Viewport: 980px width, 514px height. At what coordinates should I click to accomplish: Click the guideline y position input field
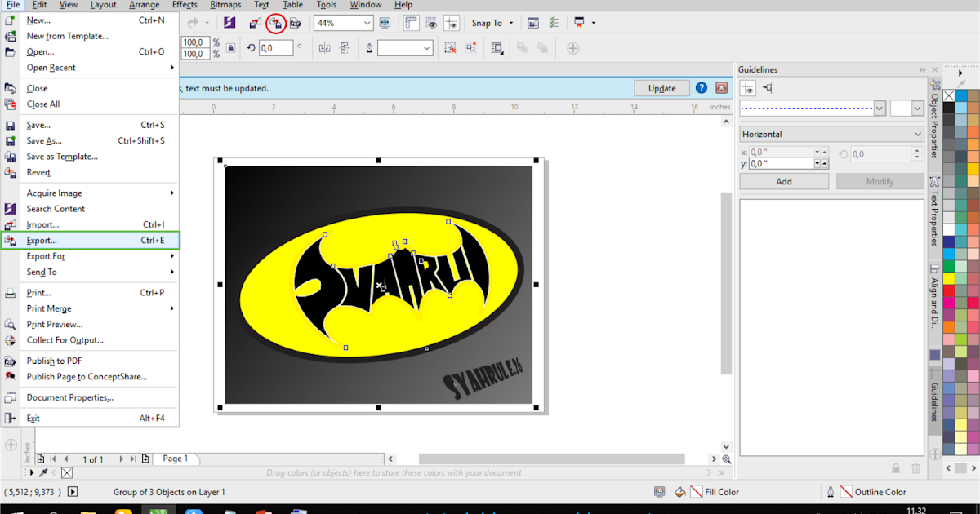tap(781, 164)
